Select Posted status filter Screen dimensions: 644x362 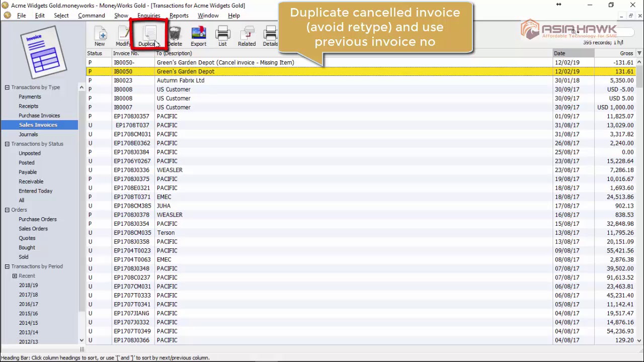click(27, 162)
